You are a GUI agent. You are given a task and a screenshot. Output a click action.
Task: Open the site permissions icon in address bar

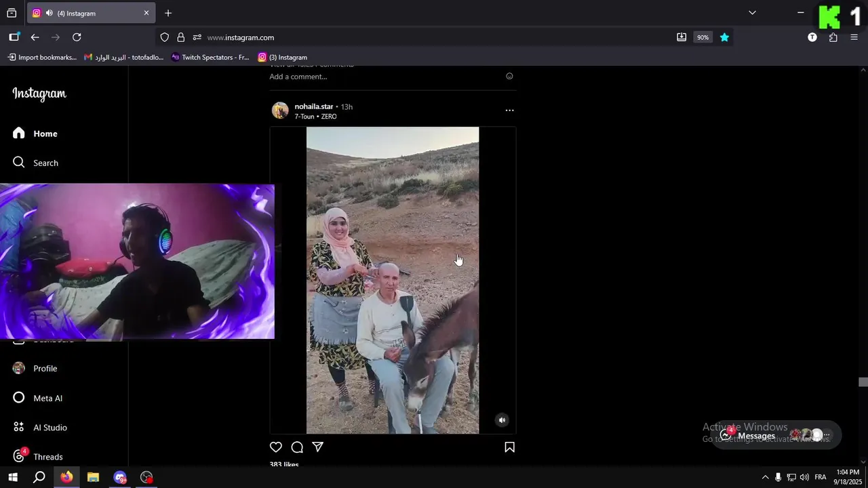[197, 37]
